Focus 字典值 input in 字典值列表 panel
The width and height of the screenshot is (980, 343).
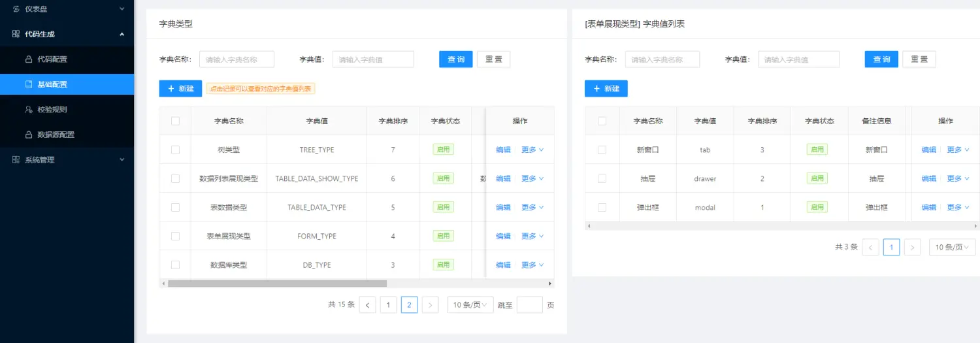(x=798, y=59)
